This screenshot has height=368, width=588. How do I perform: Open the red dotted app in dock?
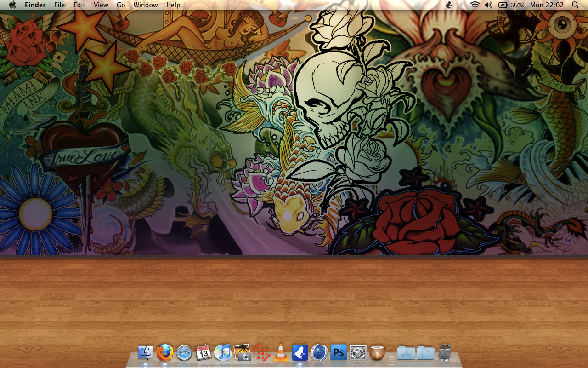(x=261, y=353)
